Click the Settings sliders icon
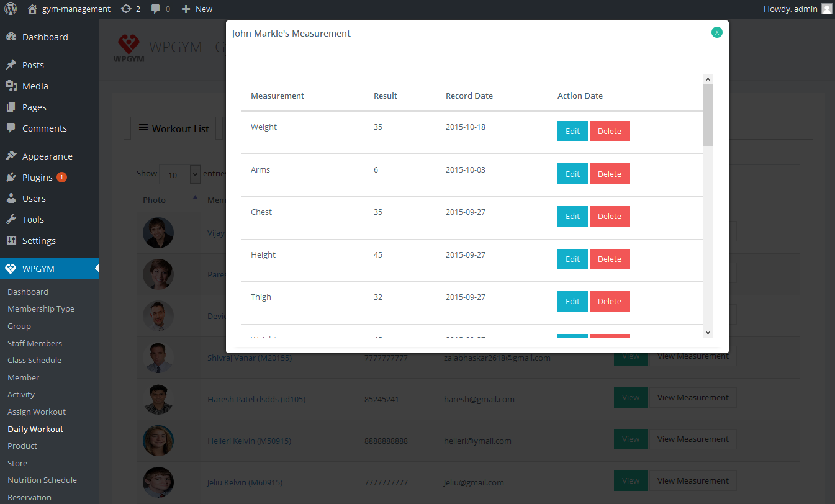This screenshot has width=835, height=504. click(11, 241)
